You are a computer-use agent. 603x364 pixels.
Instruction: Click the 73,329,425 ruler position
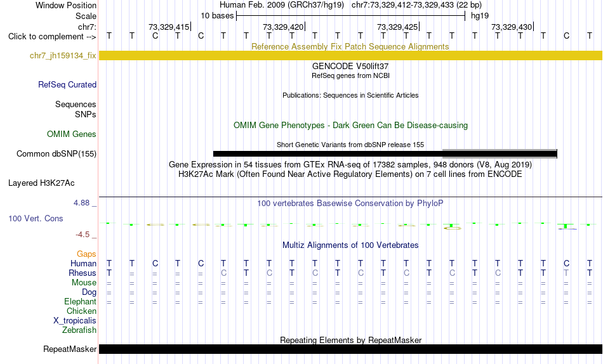pos(397,27)
